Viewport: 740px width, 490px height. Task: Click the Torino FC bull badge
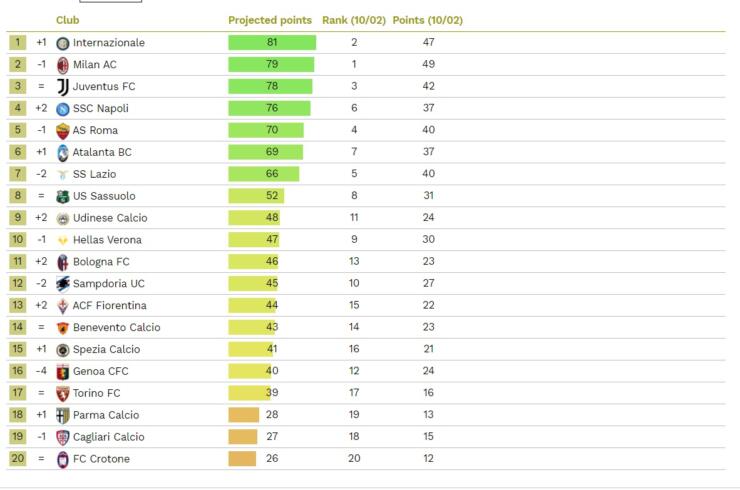[x=63, y=393]
